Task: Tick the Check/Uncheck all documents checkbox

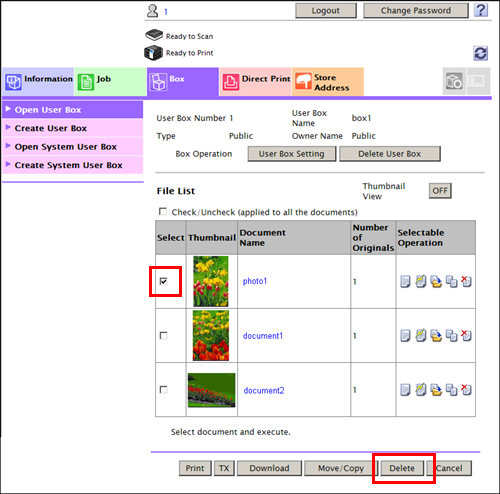Action: (x=163, y=212)
